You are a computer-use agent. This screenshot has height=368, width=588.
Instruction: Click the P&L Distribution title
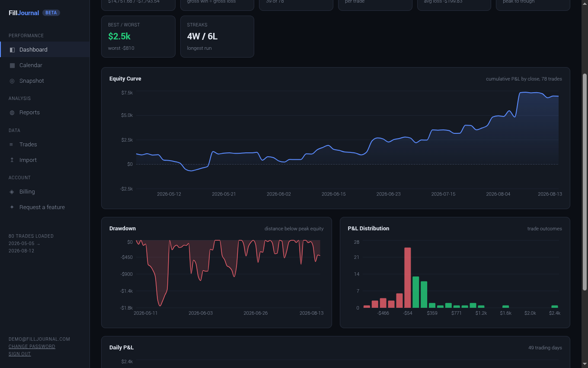tap(368, 229)
